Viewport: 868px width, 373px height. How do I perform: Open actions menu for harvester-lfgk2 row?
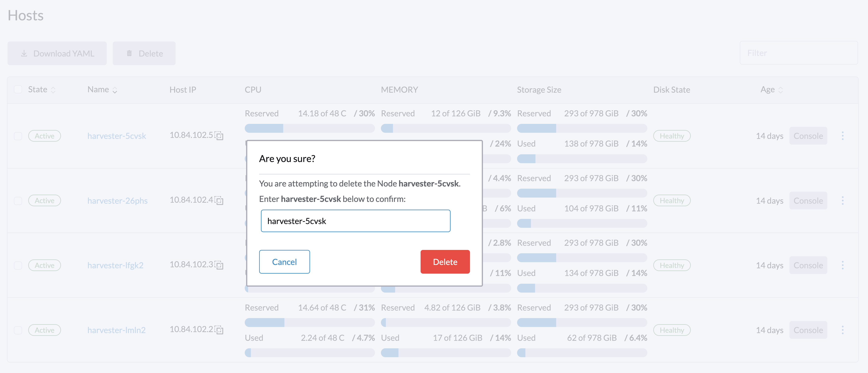(842, 265)
